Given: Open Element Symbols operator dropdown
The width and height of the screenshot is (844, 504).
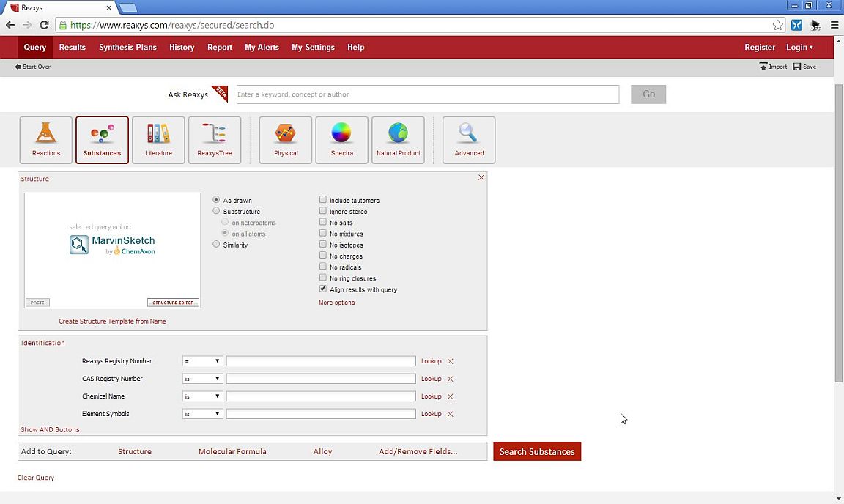Looking at the screenshot, I should click(x=202, y=414).
